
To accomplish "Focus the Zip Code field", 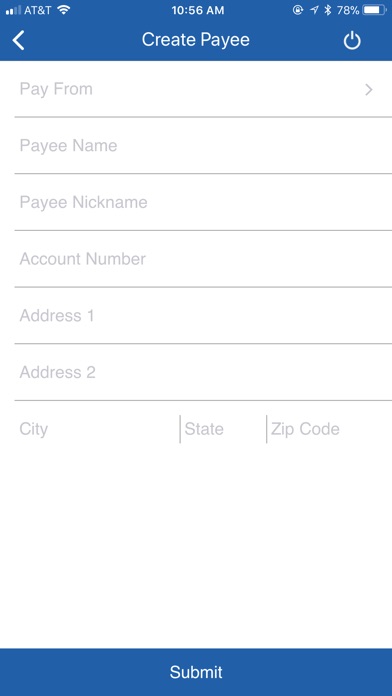I will 329,429.
